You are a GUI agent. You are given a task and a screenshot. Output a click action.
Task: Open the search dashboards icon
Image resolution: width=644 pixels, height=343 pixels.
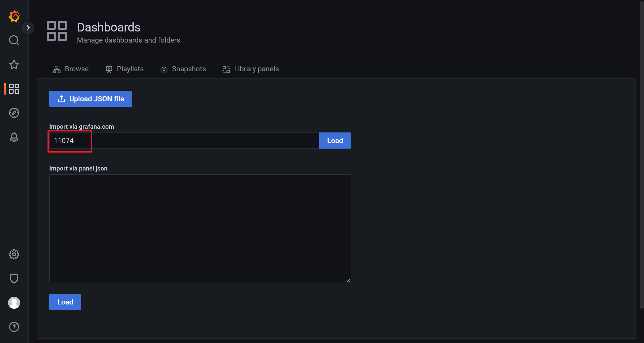pos(14,40)
